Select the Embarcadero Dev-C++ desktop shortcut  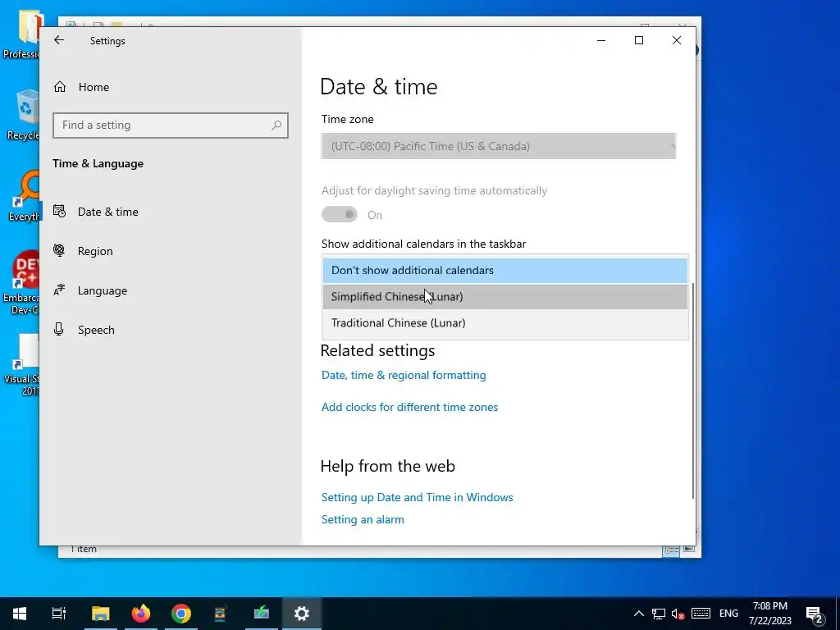coord(21,282)
